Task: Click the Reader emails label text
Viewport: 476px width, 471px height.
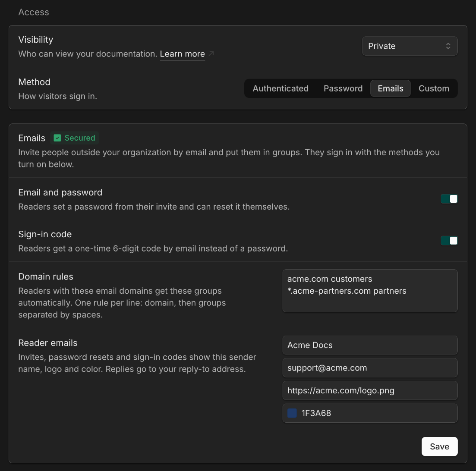Action: click(47, 343)
